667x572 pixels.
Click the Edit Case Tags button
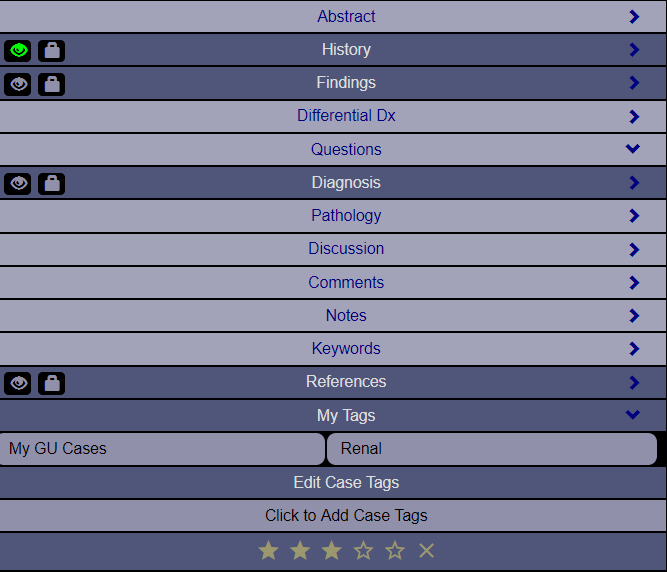(333, 483)
